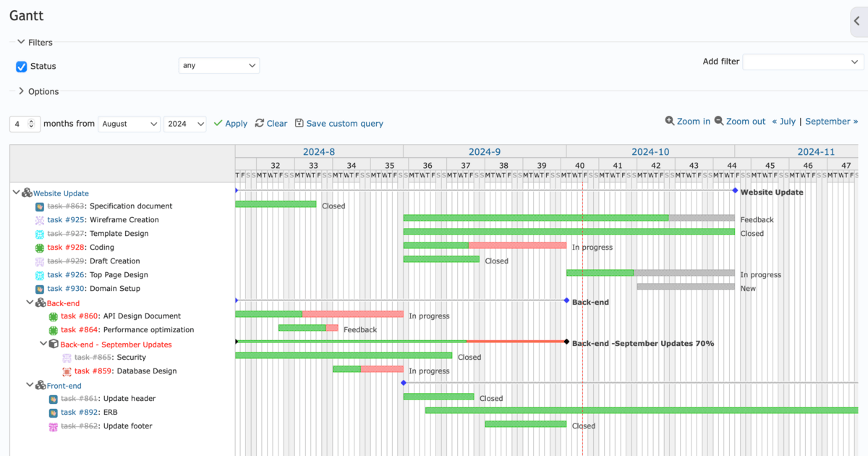Open the Add filter dropdown
Viewport: 868px width, 456px height.
(803, 62)
